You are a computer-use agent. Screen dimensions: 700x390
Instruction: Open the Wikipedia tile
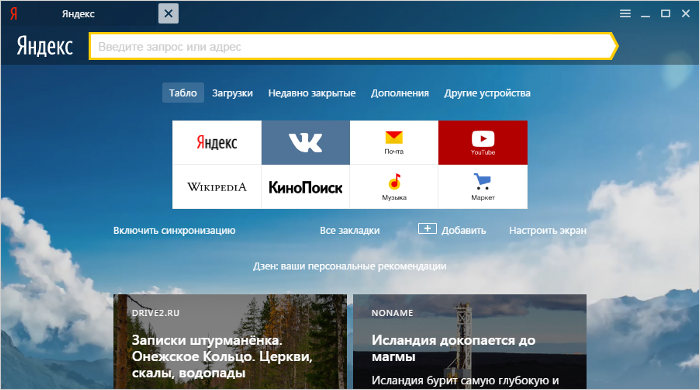pos(217,187)
